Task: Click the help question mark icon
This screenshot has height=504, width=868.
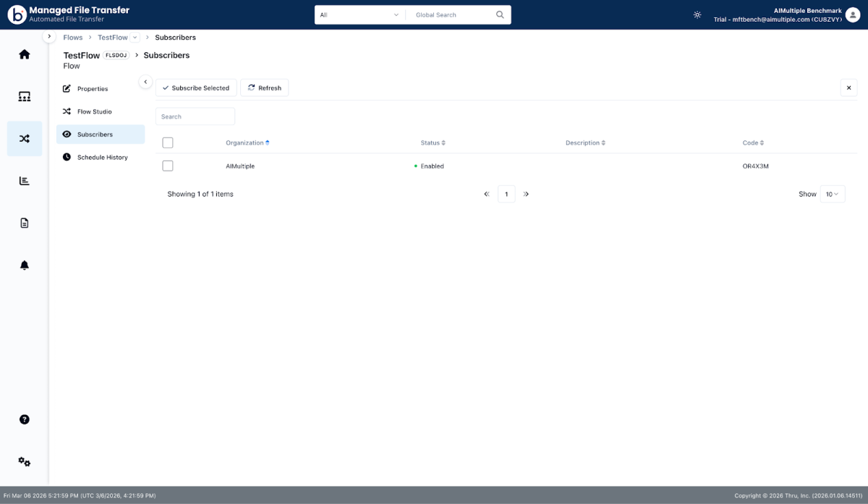Action: pyautogui.click(x=25, y=419)
